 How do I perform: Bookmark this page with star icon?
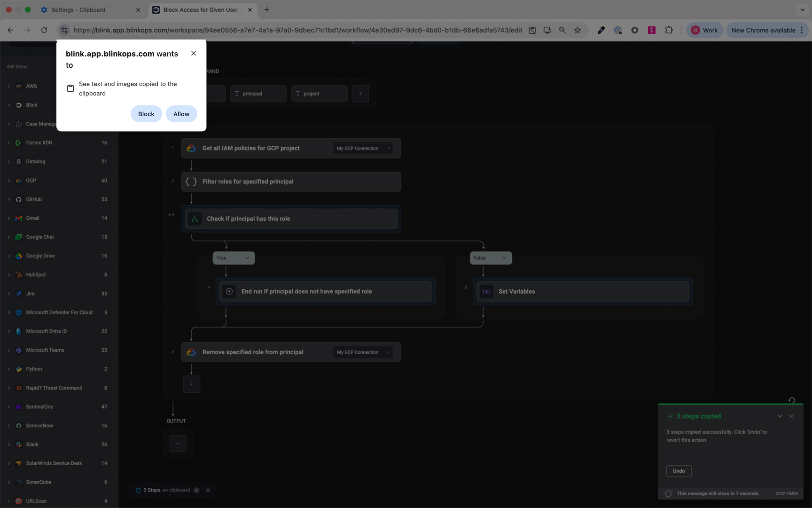coord(578,30)
